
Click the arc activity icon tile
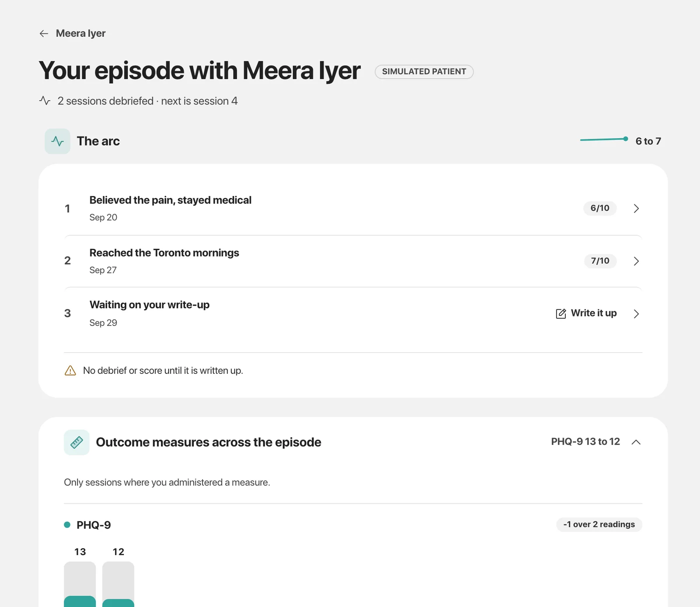tap(57, 141)
